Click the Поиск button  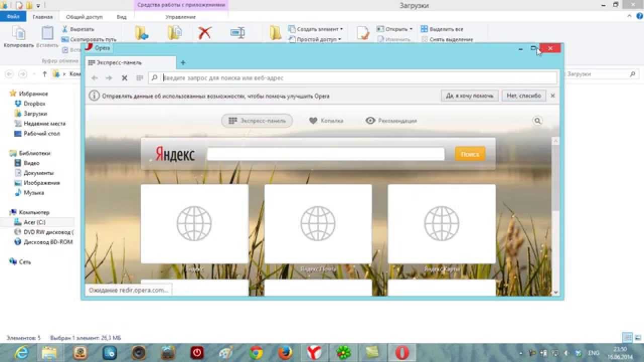tap(470, 154)
